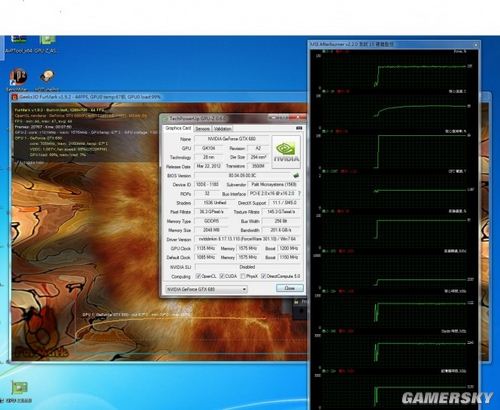
Task: Click the GPU-Z screenshot camera icon
Action: tap(299, 128)
